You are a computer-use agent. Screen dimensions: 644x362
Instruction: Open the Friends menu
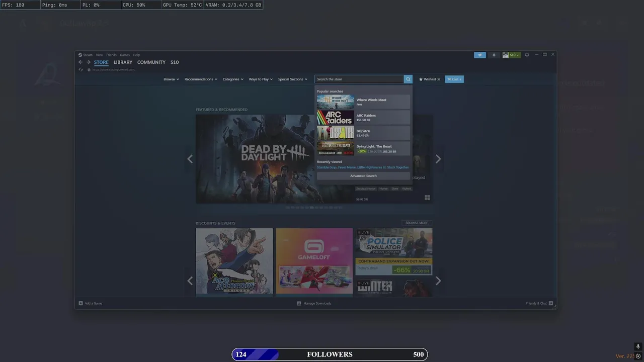coord(111,55)
